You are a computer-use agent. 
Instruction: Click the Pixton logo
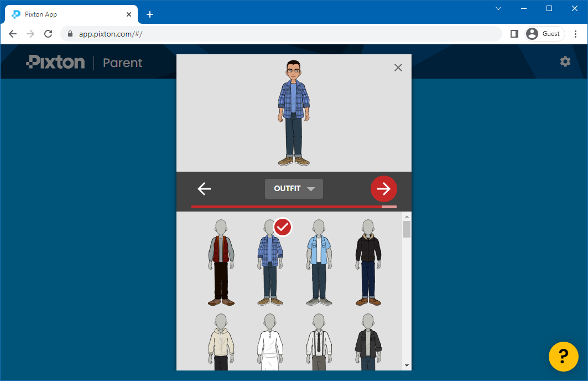pos(55,62)
